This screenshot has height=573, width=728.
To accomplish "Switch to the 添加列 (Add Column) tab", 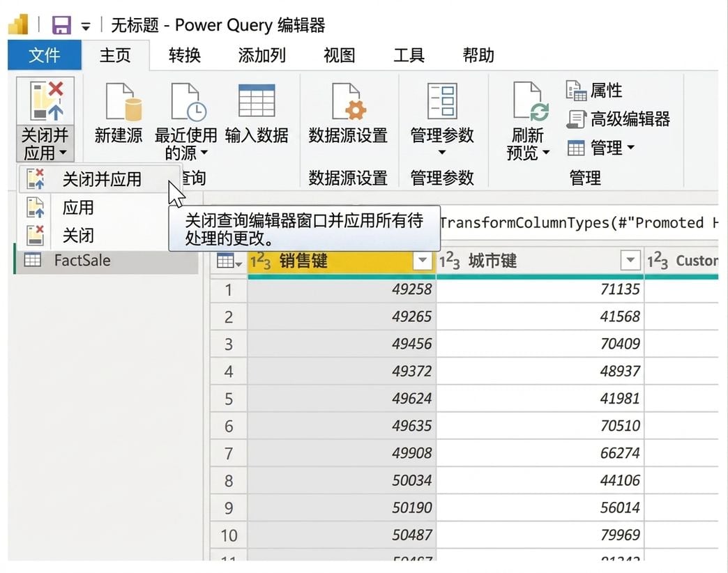I will 262,55.
